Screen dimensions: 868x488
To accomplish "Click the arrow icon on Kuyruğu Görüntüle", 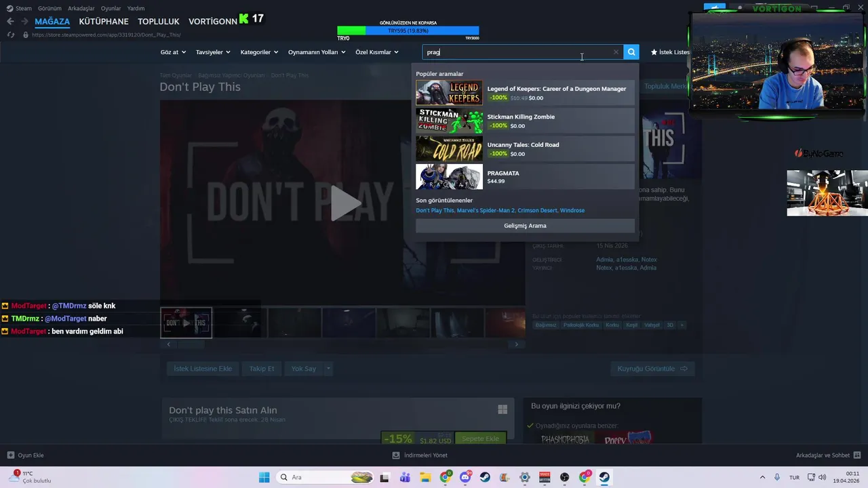I will pos(684,369).
